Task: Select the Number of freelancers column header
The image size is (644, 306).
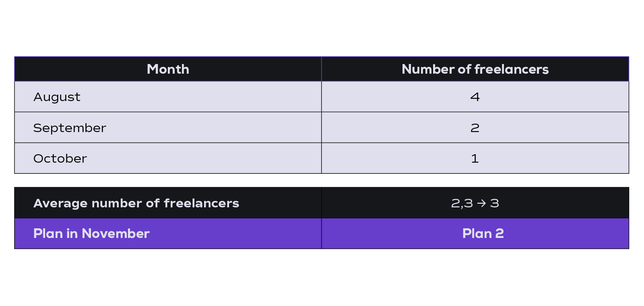Action: point(475,69)
